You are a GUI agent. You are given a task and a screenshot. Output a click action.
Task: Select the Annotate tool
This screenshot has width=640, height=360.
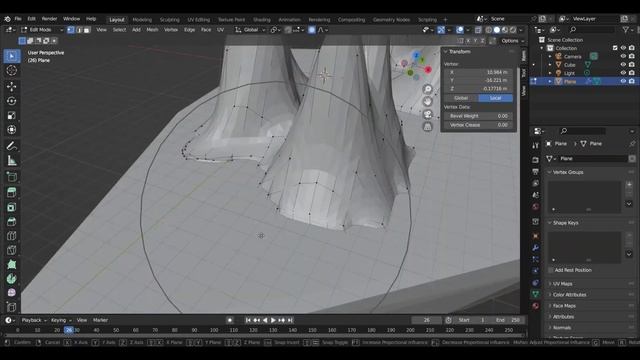pos(12,146)
